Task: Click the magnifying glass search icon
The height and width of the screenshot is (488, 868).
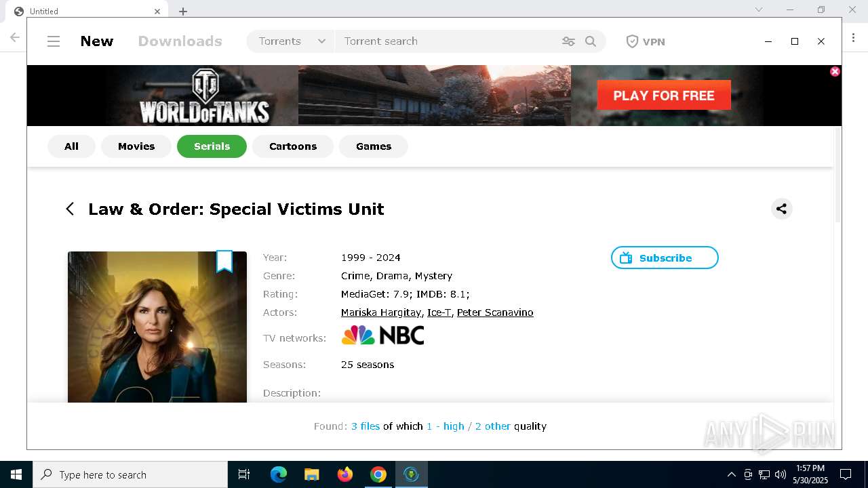Action: coord(591,41)
